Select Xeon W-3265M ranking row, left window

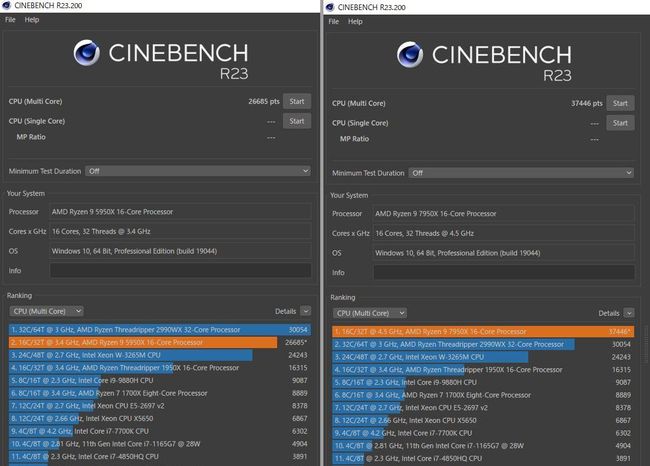pyautogui.click(x=160, y=355)
